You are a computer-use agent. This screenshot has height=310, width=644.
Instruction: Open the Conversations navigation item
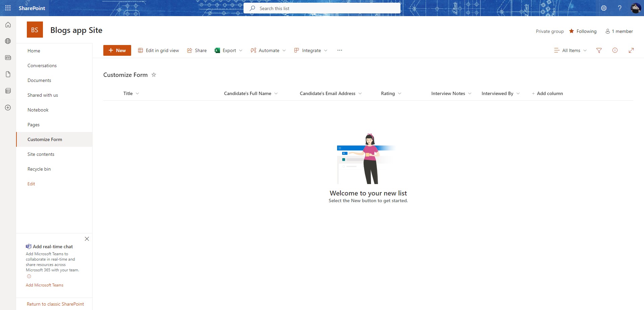[x=42, y=65]
